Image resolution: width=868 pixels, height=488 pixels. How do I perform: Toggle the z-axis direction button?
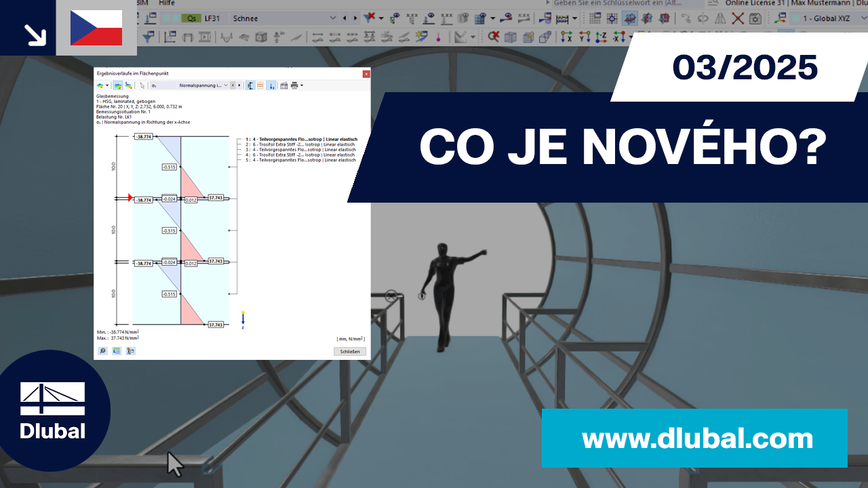point(271,85)
